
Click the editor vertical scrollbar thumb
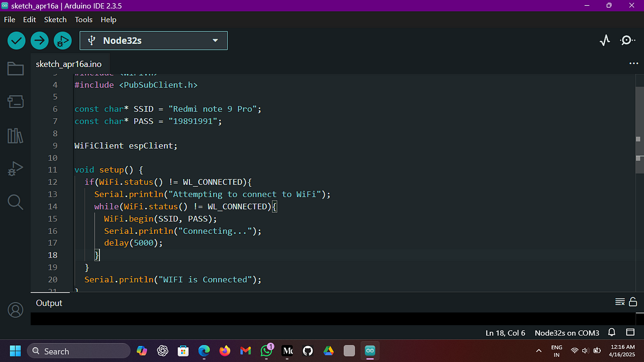(639, 129)
